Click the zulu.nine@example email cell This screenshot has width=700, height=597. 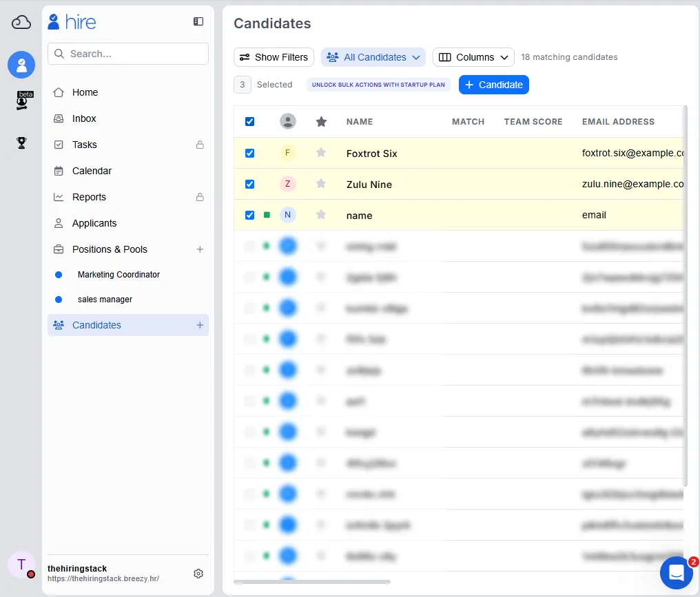(x=632, y=184)
